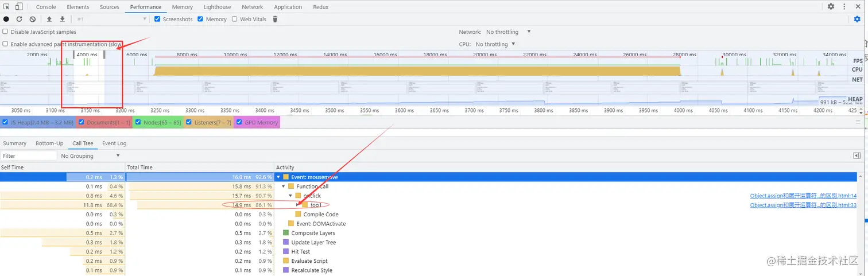The width and height of the screenshot is (868, 276).
Task: Switch to the Bottom-Up tab
Action: pyautogui.click(x=49, y=143)
